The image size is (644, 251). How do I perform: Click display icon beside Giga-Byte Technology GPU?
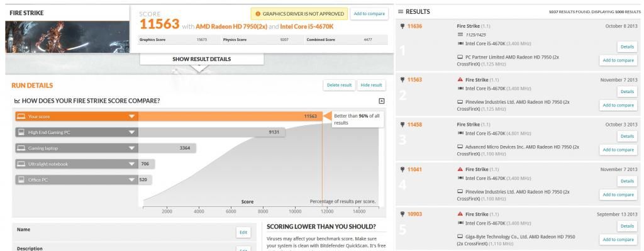[460, 237]
